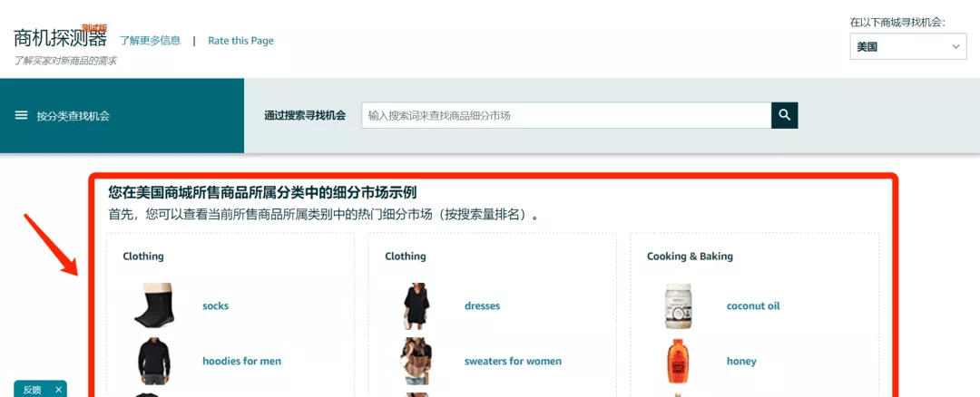Select 按分类查找机会 menu
This screenshot has width=980, height=397.
(73, 116)
